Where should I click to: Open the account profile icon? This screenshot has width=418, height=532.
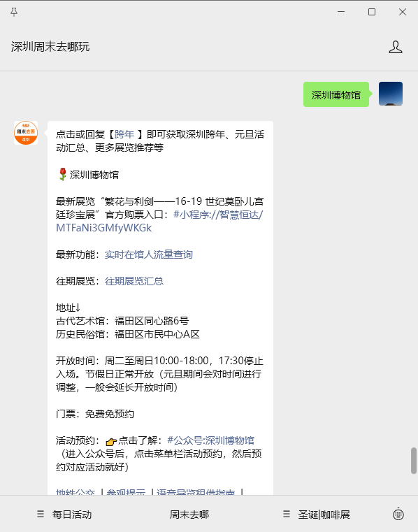tap(395, 47)
